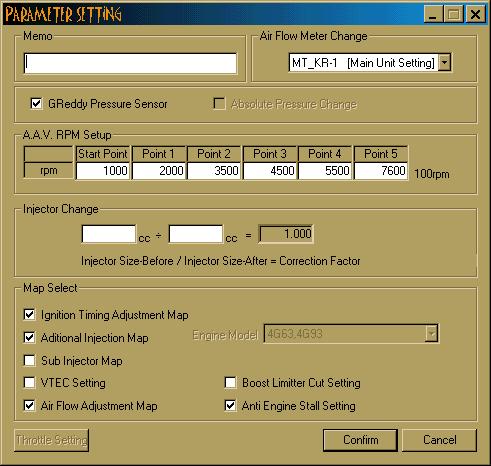Image resolution: width=491 pixels, height=466 pixels.
Task: Select the Point 5 rpm value 7600
Action: pyautogui.click(x=381, y=171)
